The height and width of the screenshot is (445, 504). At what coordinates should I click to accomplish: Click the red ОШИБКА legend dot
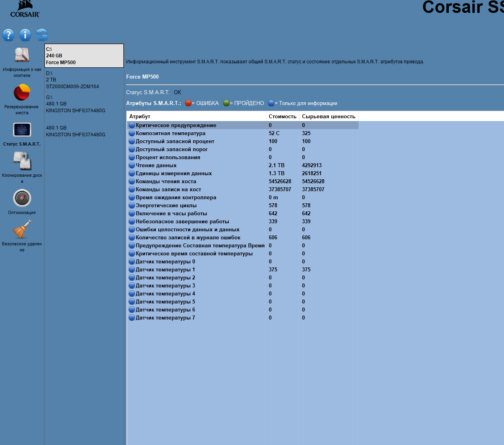click(x=188, y=103)
